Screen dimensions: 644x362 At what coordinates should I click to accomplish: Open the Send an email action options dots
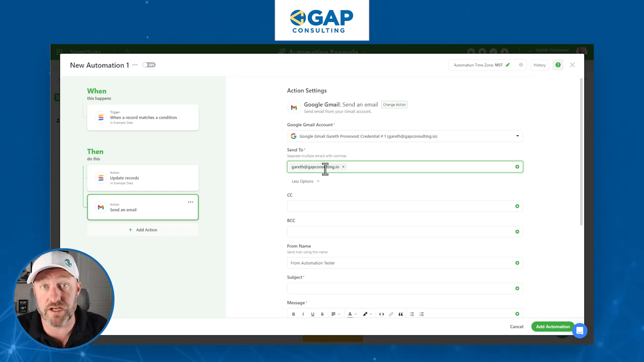pyautogui.click(x=191, y=202)
